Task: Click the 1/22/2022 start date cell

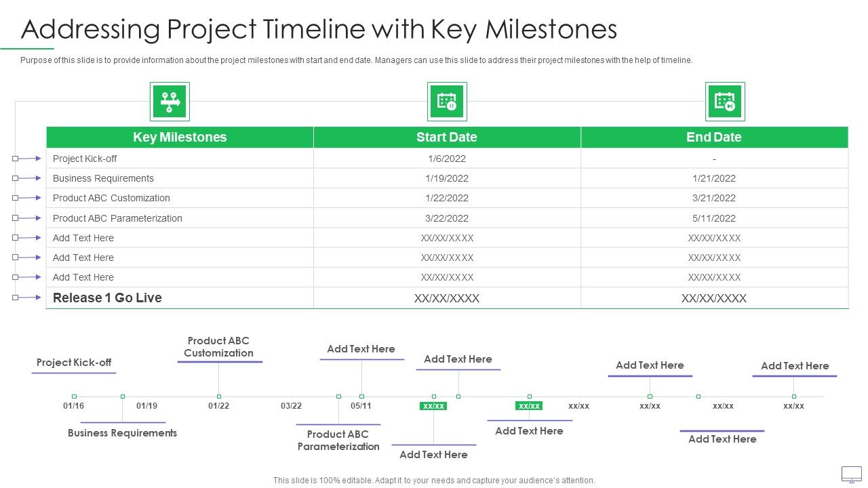Action: 447,198
